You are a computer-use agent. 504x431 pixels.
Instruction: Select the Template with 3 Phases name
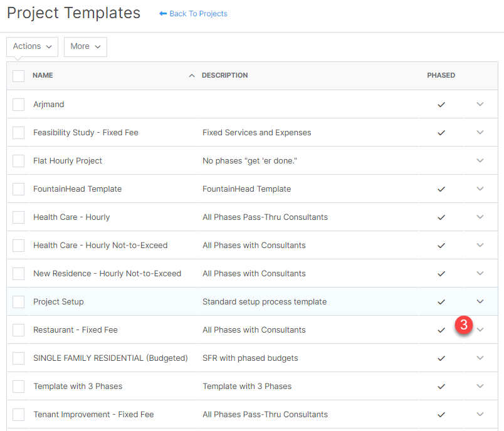[78, 387]
